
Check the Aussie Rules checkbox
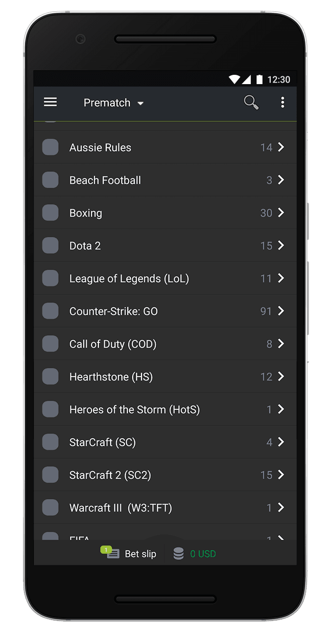tap(50, 147)
